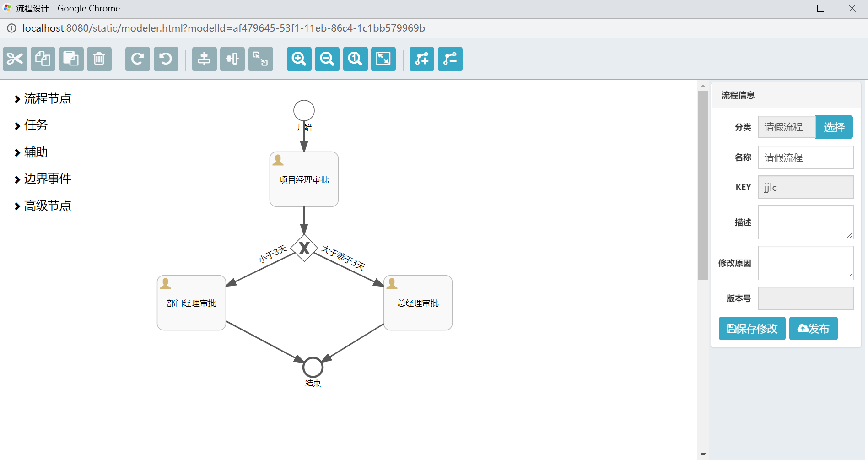Click the fit-to-screen expand icon

click(383, 59)
